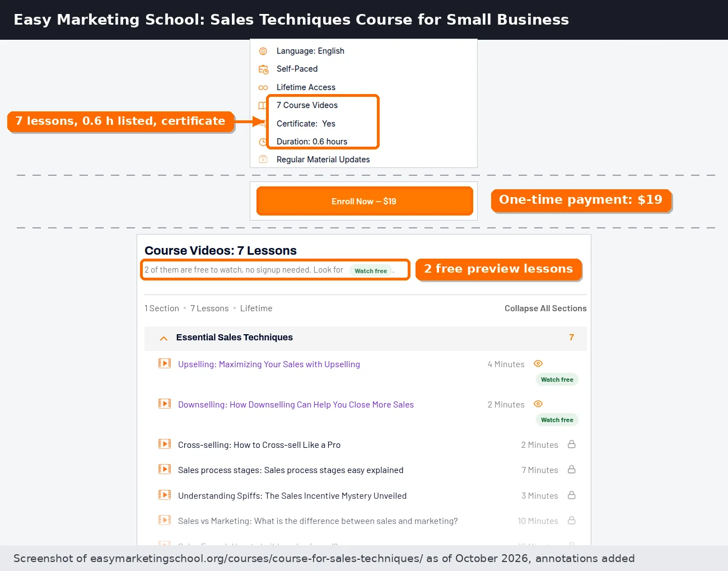Viewport: 728px width, 571px height.
Task: Click the 7 Course Videos text
Action: coord(307,105)
